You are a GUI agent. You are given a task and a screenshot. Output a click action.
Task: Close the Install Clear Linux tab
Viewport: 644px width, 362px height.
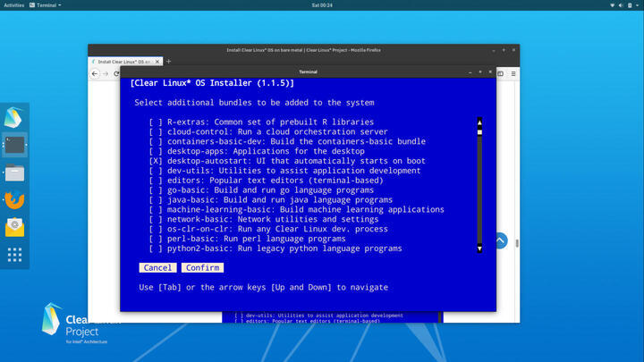point(157,62)
